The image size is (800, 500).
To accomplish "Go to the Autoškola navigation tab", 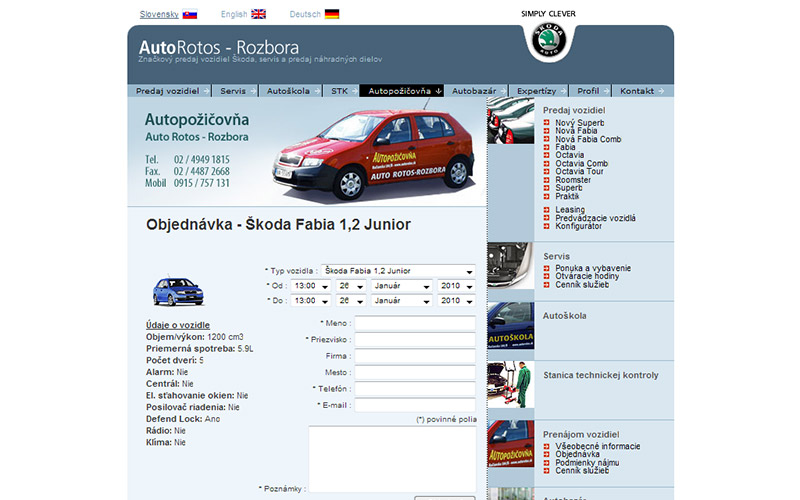I will (291, 91).
